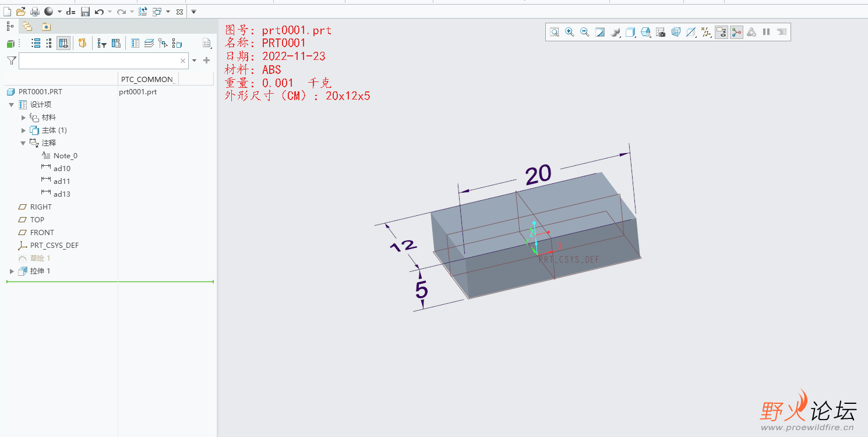
Task: Click the redo arrow
Action: pyautogui.click(x=121, y=12)
